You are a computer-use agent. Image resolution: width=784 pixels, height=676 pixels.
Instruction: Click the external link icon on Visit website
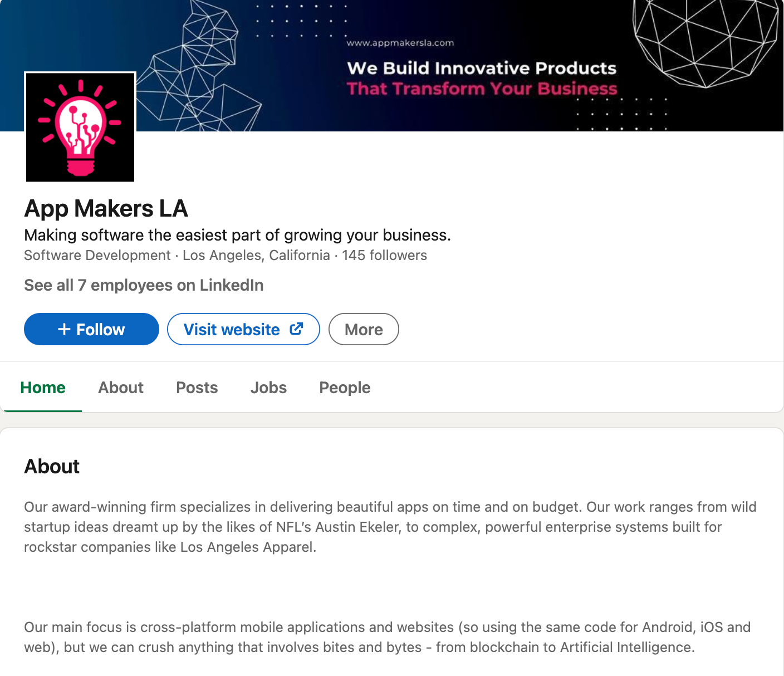[296, 329]
